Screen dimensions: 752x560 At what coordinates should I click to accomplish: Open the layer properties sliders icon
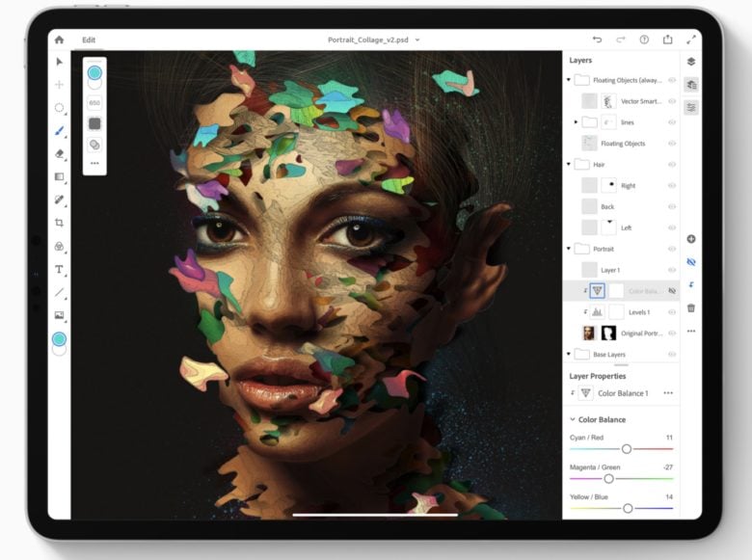coord(691,107)
